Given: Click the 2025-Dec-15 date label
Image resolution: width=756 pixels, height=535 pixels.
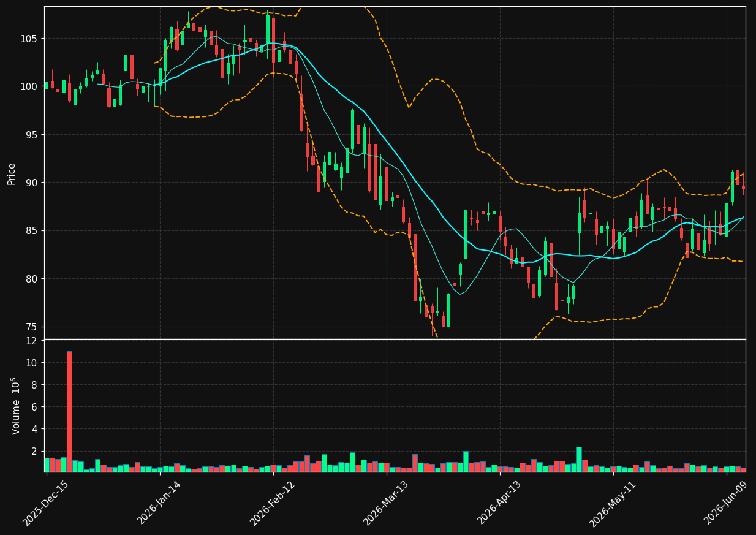Looking at the screenshot, I should pos(45,503).
